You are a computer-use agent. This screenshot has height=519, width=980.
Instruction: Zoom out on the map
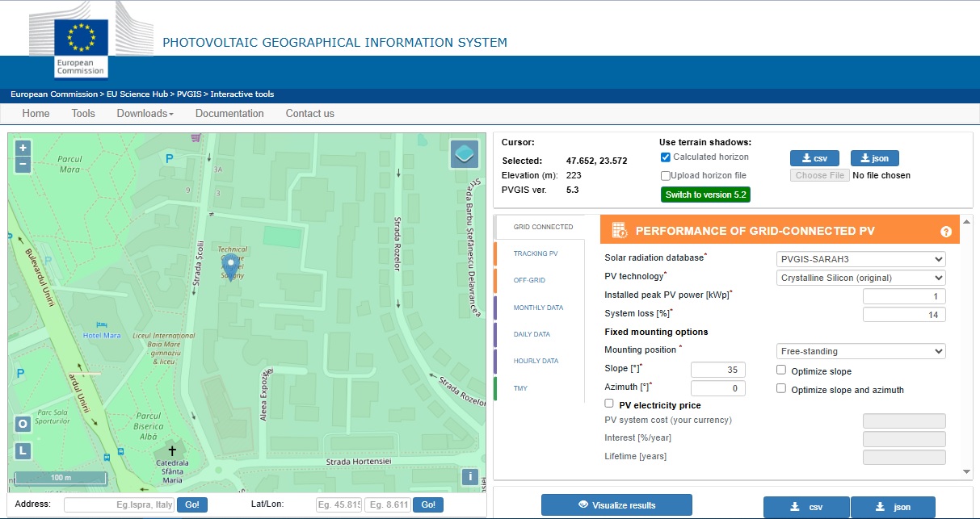pos(23,165)
